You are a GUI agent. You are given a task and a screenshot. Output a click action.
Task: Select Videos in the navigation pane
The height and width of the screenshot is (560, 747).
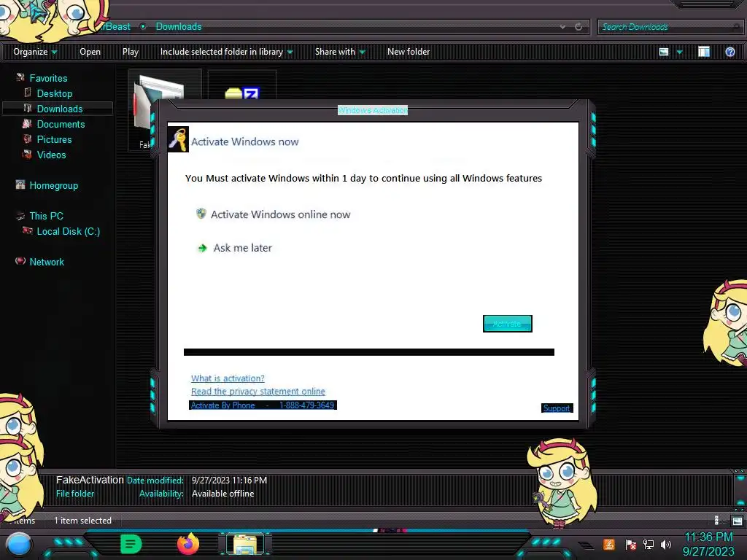[52, 155]
